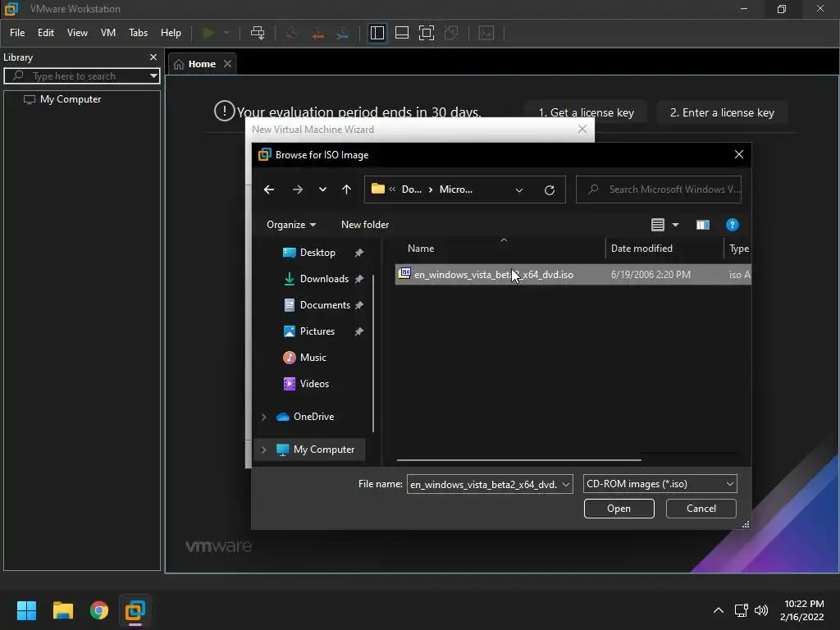Open the Edit menu
840x630 pixels.
coord(46,33)
